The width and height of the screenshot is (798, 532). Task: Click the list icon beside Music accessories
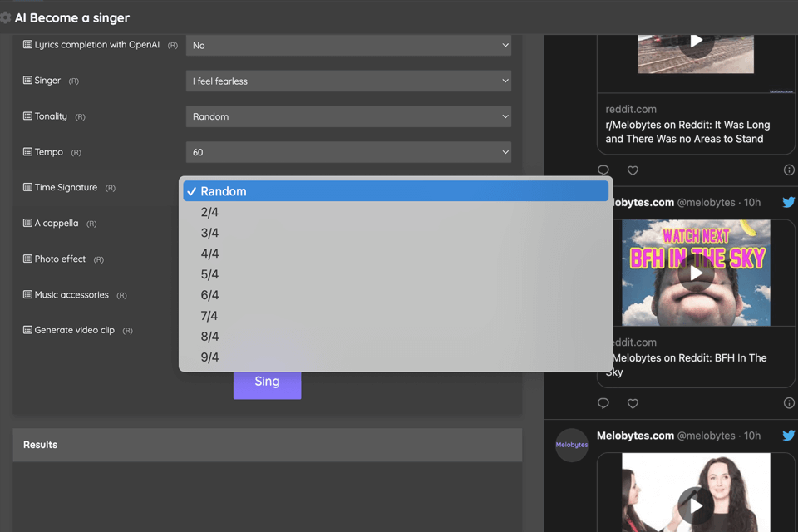[27, 294]
